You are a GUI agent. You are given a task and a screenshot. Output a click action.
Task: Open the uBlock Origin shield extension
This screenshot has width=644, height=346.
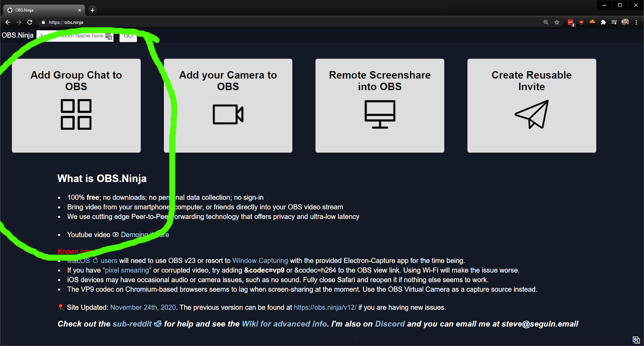(582, 22)
